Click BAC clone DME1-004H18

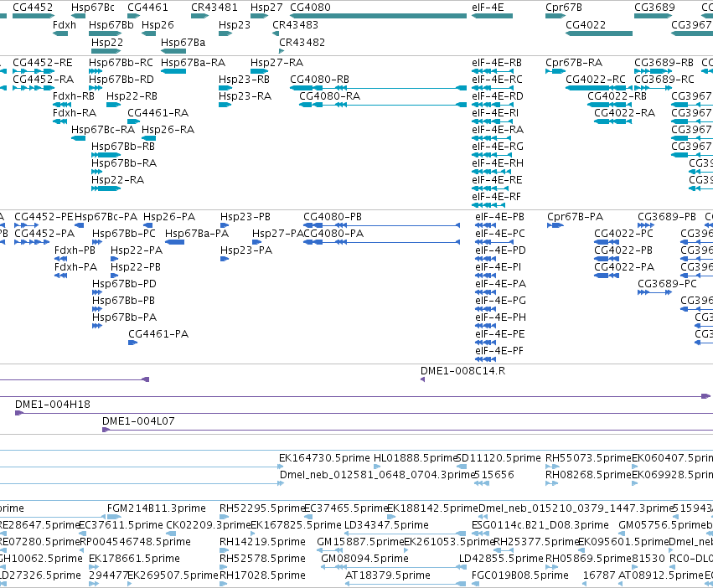pyautogui.click(x=53, y=405)
